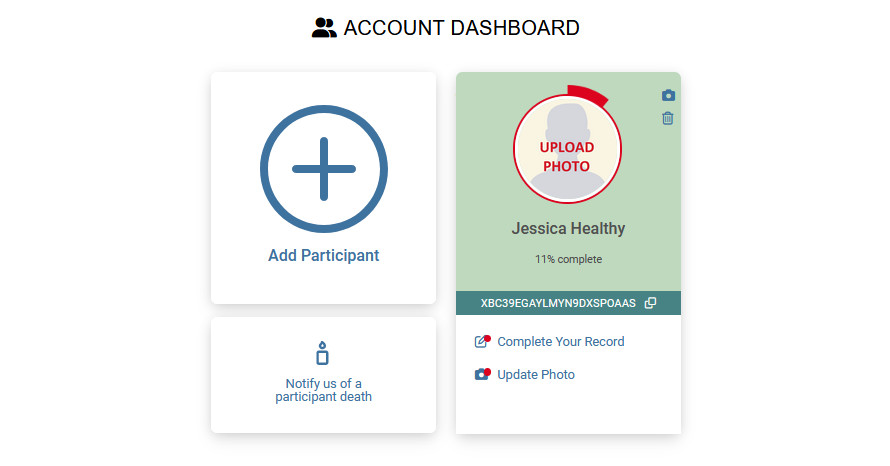Viewport: 890px width, 466px height.
Task: Click Notify us of a participant death
Action: click(x=324, y=390)
